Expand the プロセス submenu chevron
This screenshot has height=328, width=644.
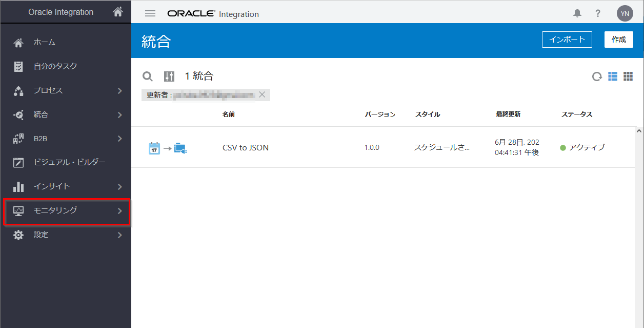point(119,91)
